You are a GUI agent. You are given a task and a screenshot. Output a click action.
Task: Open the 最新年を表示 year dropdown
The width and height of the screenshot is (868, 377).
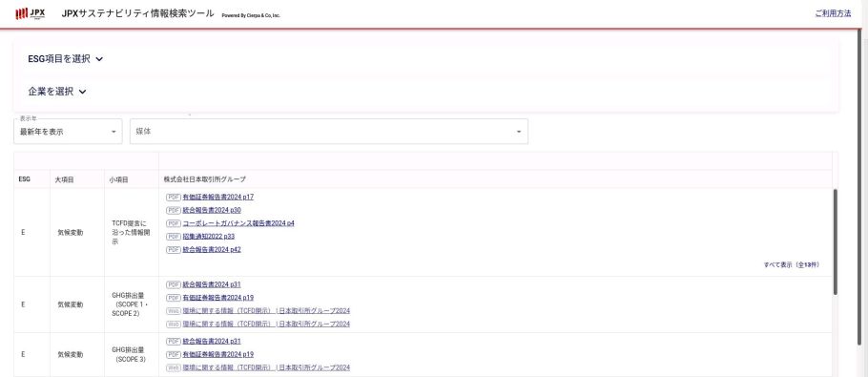[x=68, y=132]
